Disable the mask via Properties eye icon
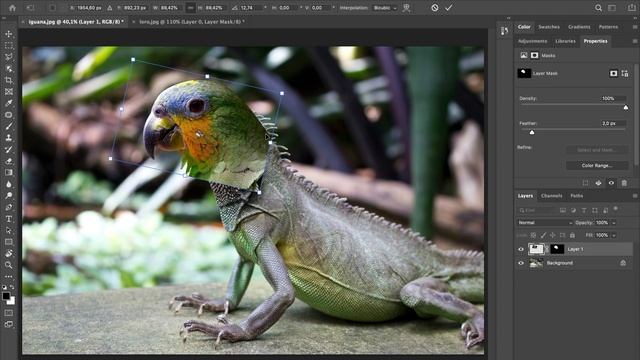This screenshot has width=640, height=360. (x=611, y=183)
